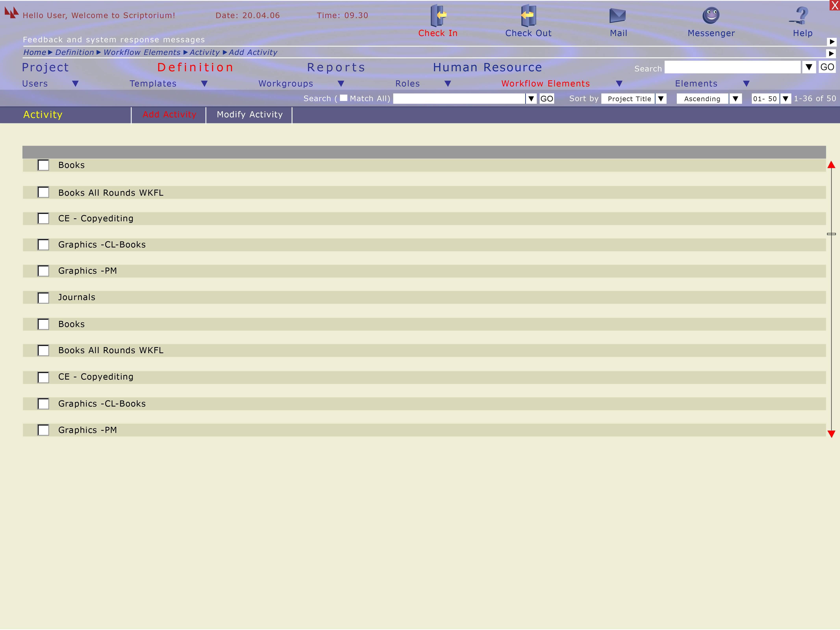
Task: Open the Reports menu
Action: click(336, 68)
